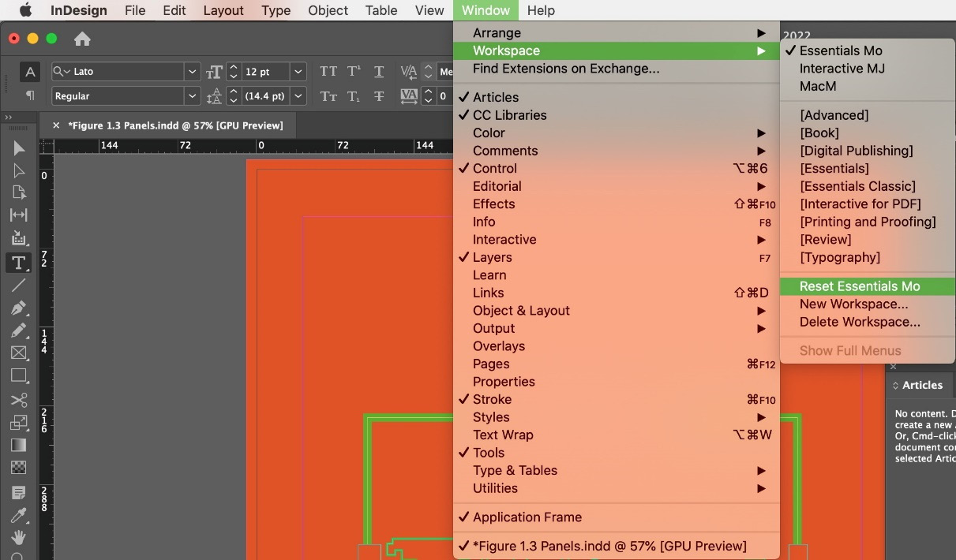Select the Selection tool arrow
956x560 pixels.
(x=19, y=148)
